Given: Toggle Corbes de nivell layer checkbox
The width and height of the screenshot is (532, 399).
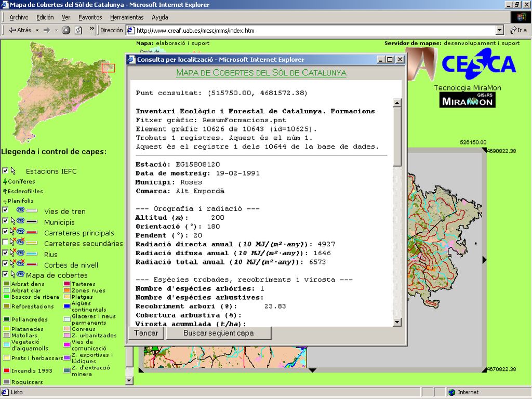Looking at the screenshot, I should click(5, 263).
